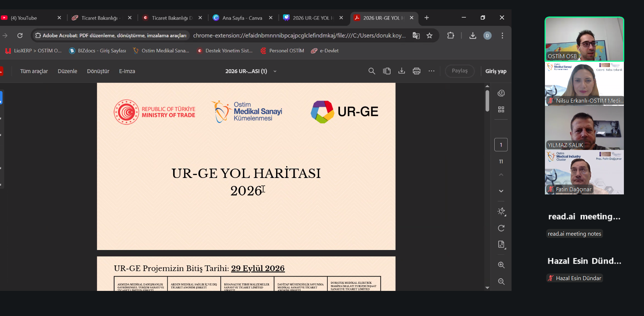
Task: Click the Giriş yap sign-in button
Action: [x=496, y=71]
